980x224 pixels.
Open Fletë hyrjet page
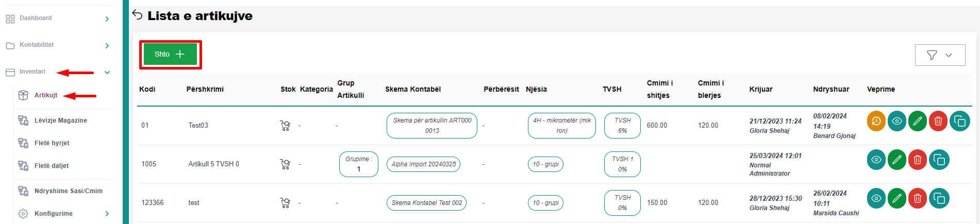click(52, 143)
